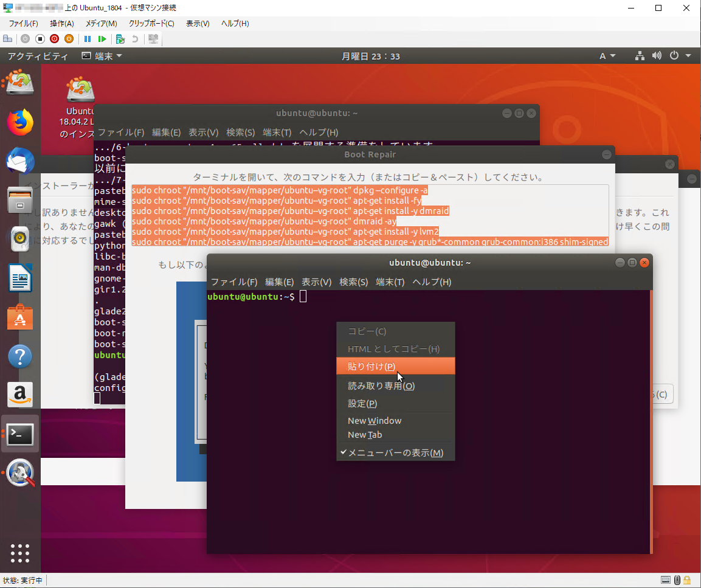Open 表示(V) menu of front terminal
Image resolution: width=701 pixels, height=588 pixels.
(x=316, y=282)
